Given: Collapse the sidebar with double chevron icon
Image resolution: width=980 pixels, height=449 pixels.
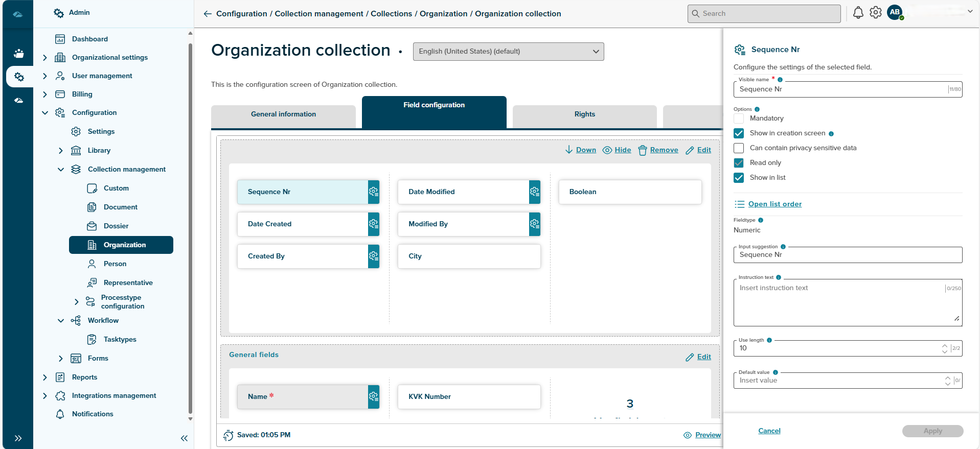Looking at the screenshot, I should [x=184, y=438].
